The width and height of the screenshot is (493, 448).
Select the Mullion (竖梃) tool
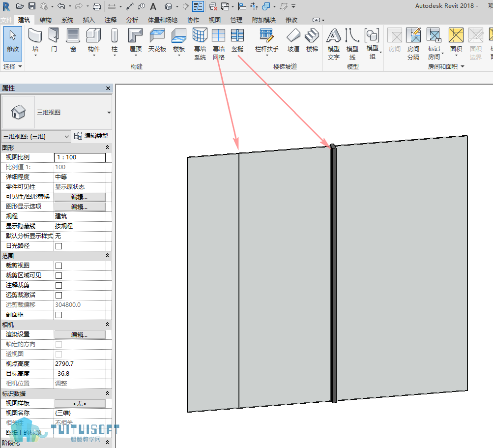(x=237, y=40)
